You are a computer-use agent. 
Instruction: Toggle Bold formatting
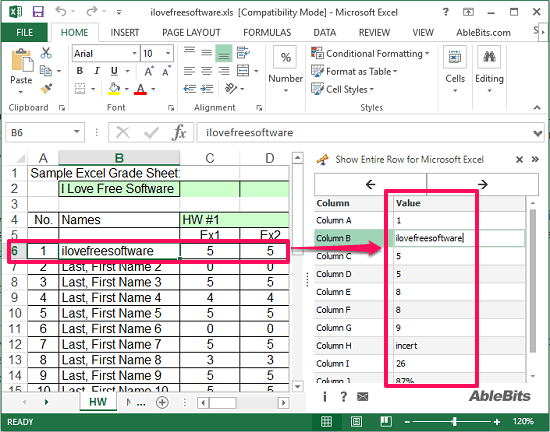tap(80, 71)
